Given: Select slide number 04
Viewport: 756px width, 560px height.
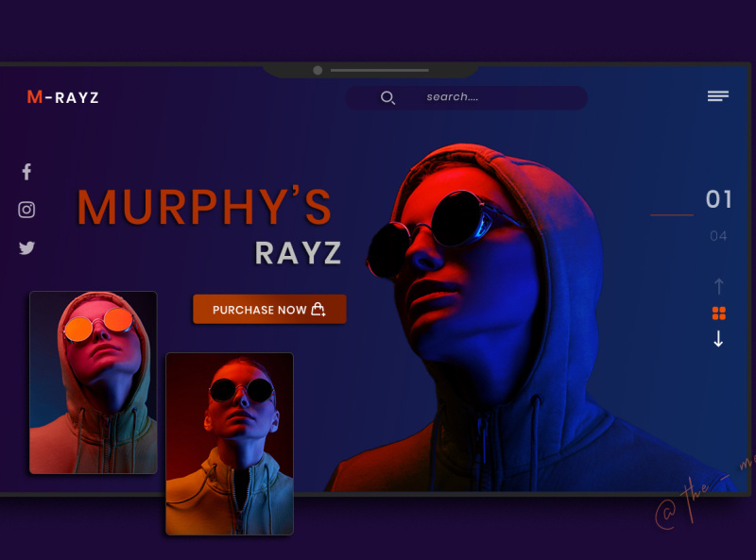Looking at the screenshot, I should tap(718, 235).
